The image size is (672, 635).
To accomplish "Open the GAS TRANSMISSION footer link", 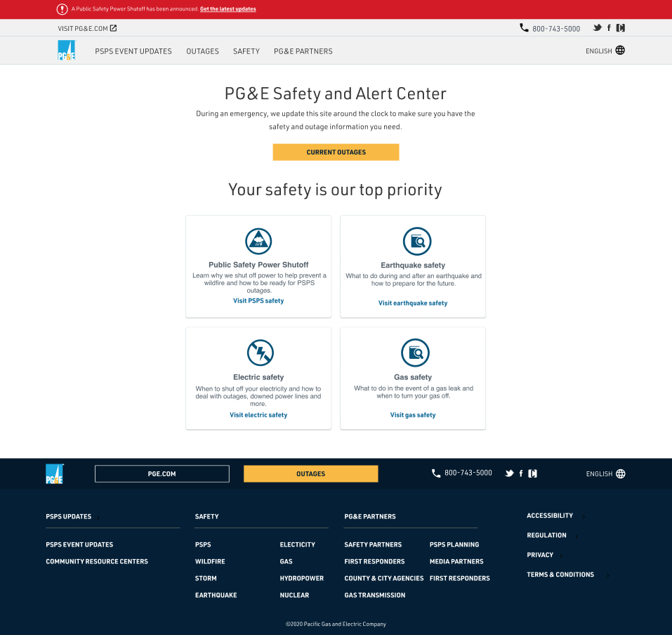I will pos(374,595).
